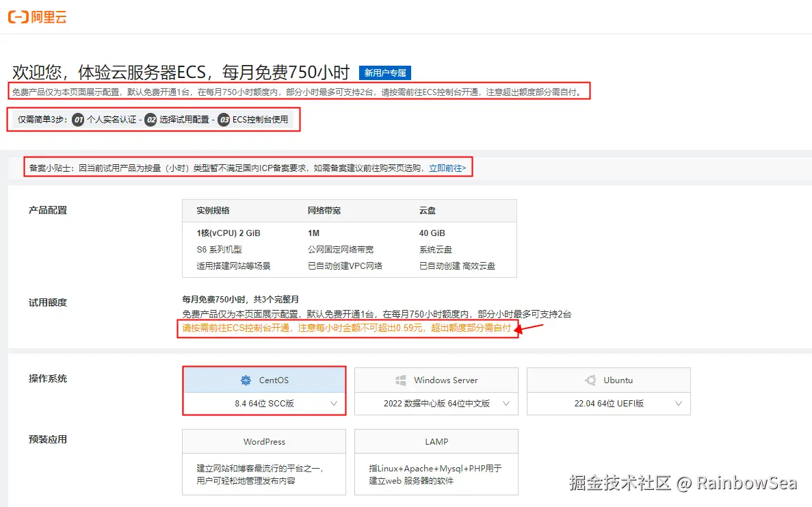This screenshot has height=507, width=812.
Task: Select Ubuntu as the operating system
Action: point(609,380)
